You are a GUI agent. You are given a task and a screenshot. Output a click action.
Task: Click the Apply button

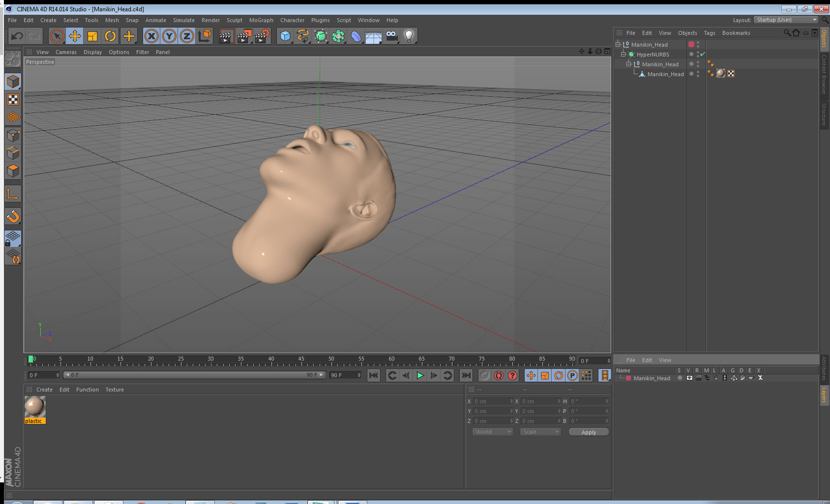(589, 432)
